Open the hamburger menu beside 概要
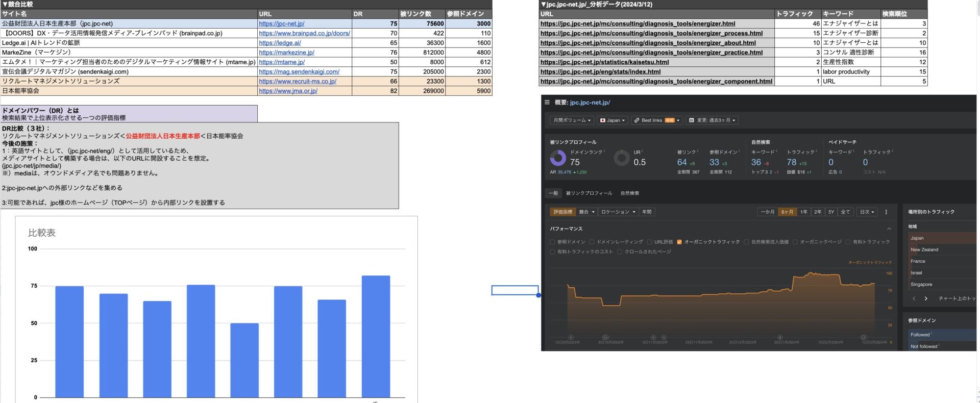This screenshot has height=403, width=980. [547, 103]
